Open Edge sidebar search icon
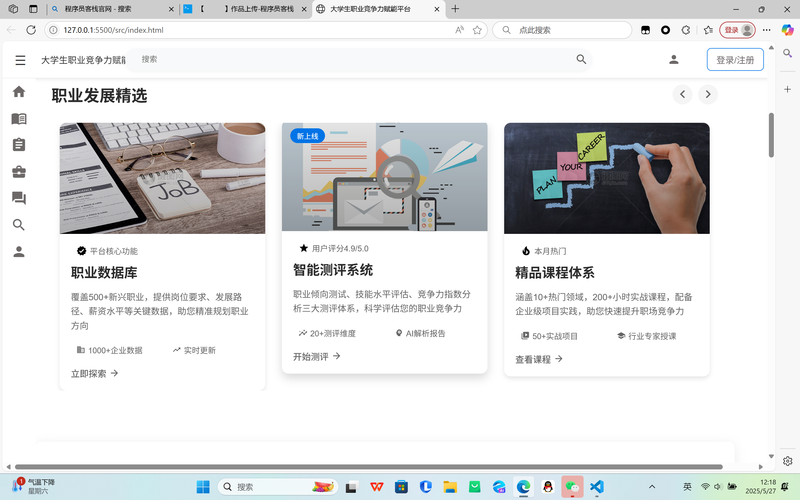Image resolution: width=800 pixels, height=500 pixels. [x=788, y=53]
